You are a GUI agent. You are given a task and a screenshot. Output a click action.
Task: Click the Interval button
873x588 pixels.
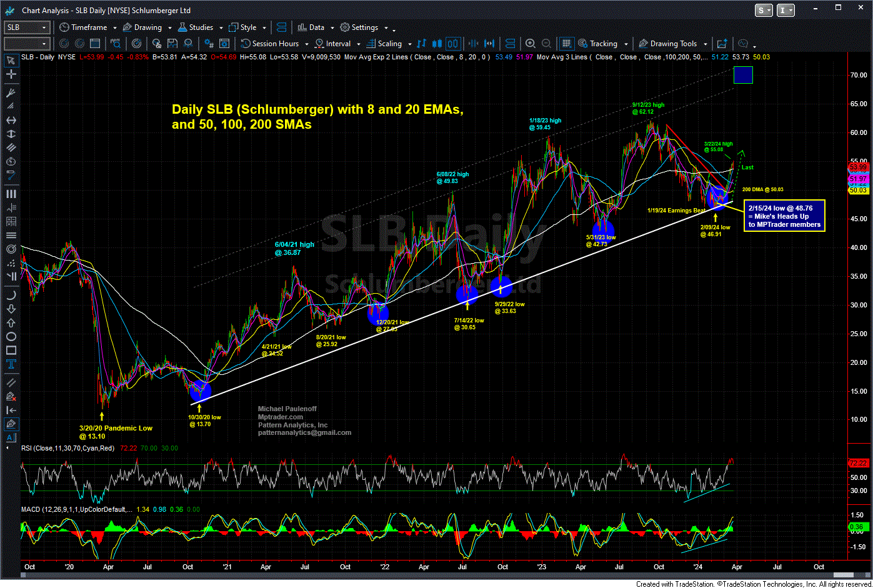tap(333, 44)
